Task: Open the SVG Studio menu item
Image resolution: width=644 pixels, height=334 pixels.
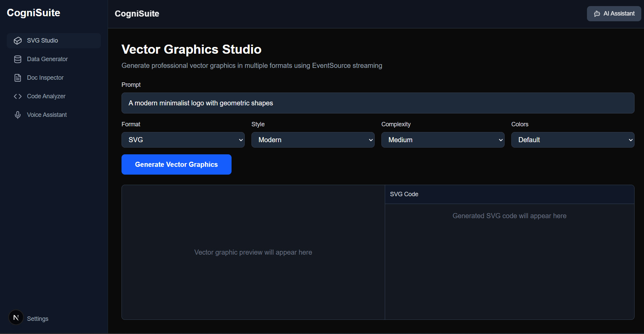Action: [x=54, y=41]
